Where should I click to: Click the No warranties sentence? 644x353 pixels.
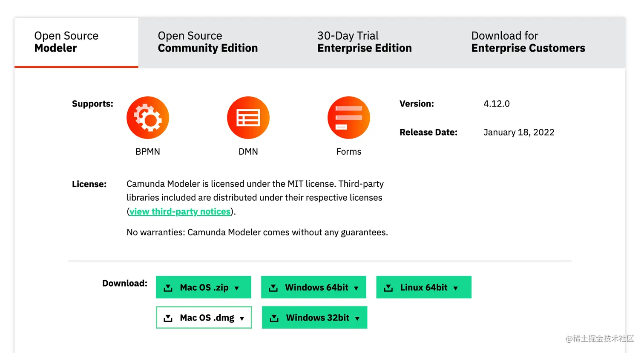pyautogui.click(x=257, y=233)
